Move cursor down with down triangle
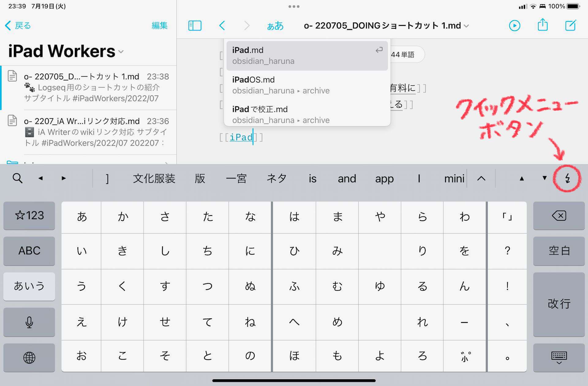588x386 pixels. coord(544,178)
